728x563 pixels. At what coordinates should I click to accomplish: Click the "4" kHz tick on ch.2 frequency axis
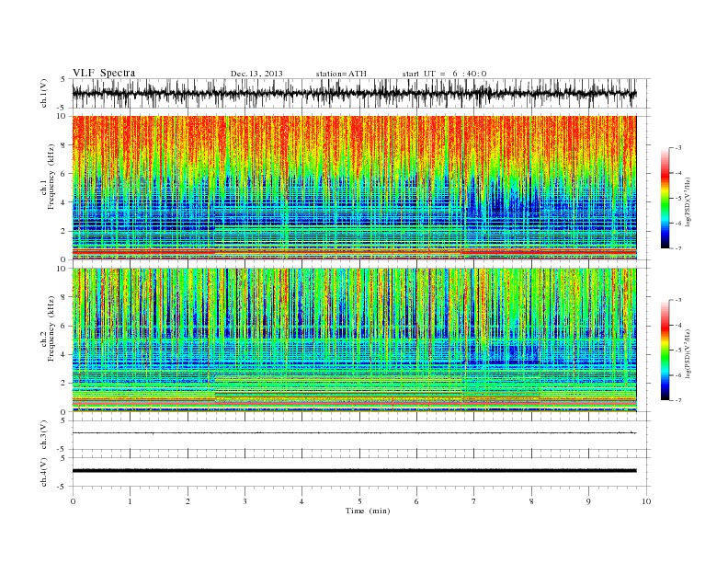point(63,354)
